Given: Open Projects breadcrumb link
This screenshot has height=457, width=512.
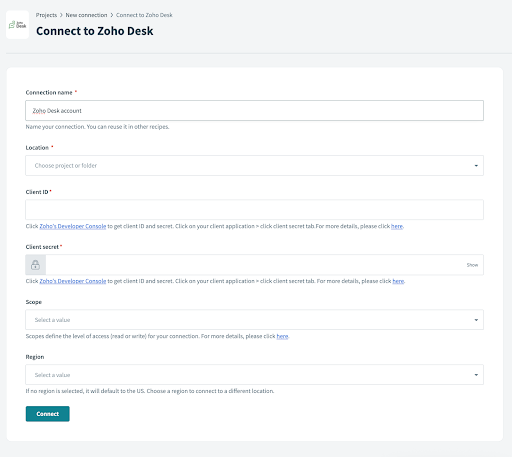Looking at the screenshot, I should point(46,15).
